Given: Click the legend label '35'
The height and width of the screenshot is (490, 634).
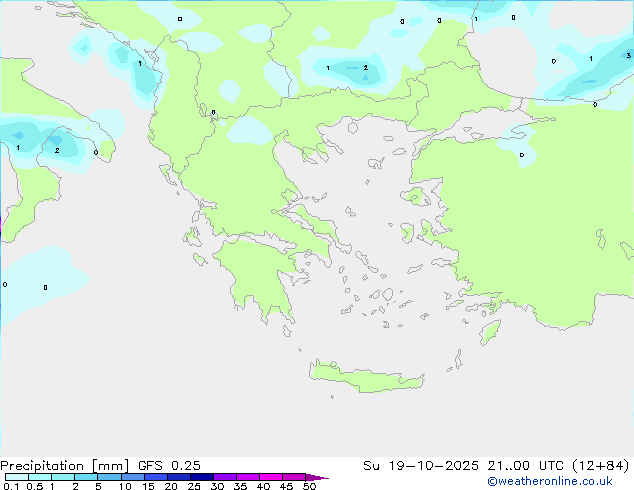Looking at the screenshot, I should (x=240, y=486).
